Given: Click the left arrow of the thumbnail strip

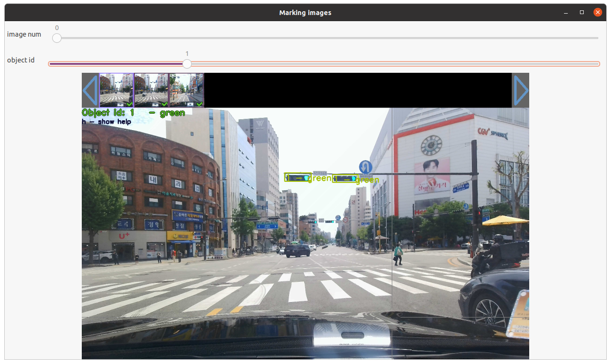Looking at the screenshot, I should click(90, 90).
